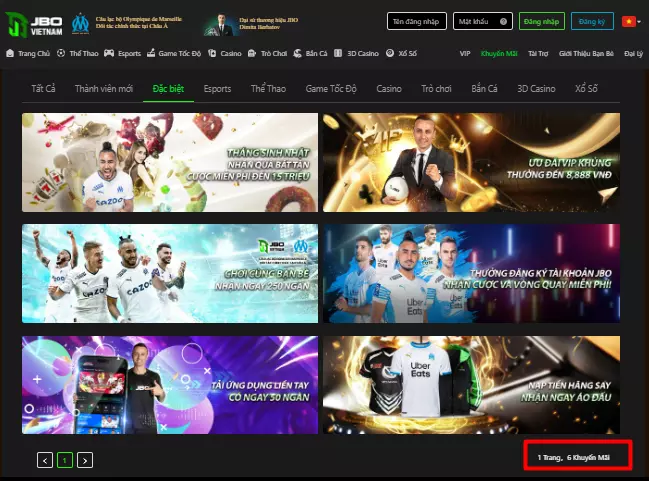Viewport: 649px width, 481px height.
Task: Click the Trò Chơi icon
Action: point(252,53)
